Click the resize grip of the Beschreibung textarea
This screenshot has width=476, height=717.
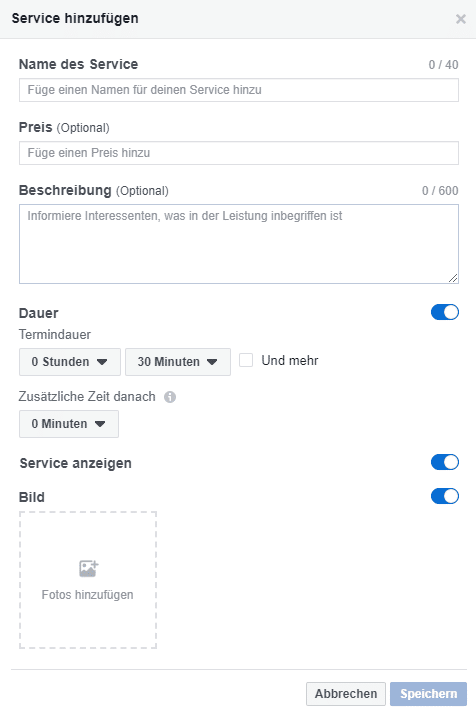click(x=453, y=278)
